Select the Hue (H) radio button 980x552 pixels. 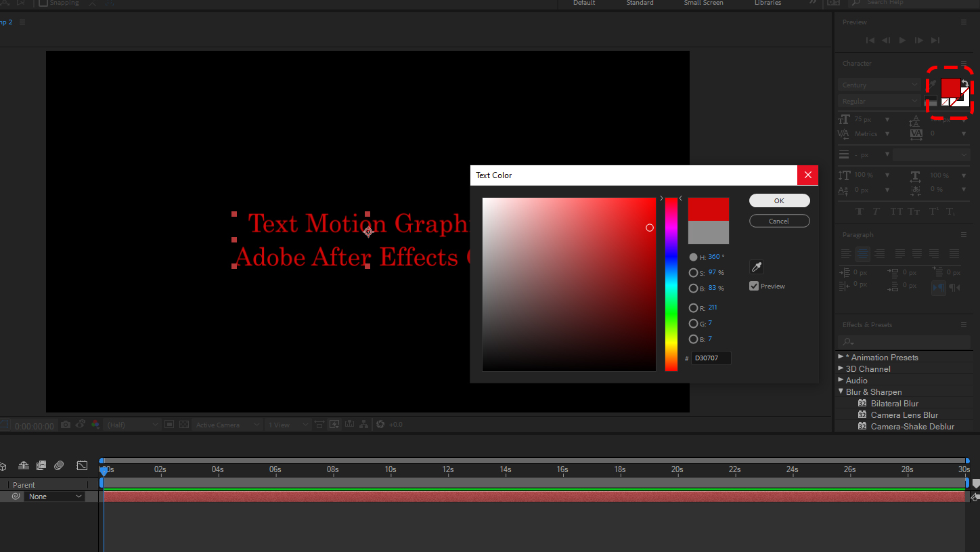693,257
